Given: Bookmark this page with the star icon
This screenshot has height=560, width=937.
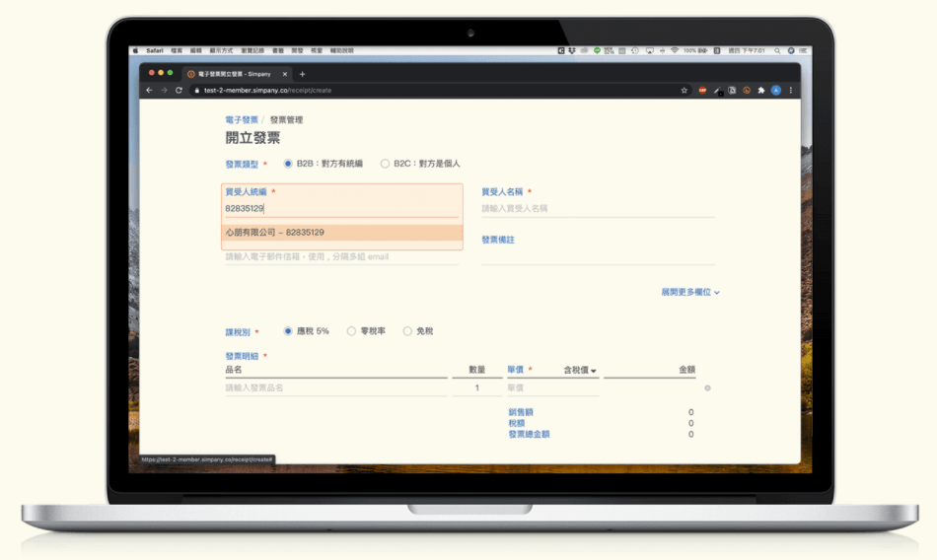Looking at the screenshot, I should 685,90.
